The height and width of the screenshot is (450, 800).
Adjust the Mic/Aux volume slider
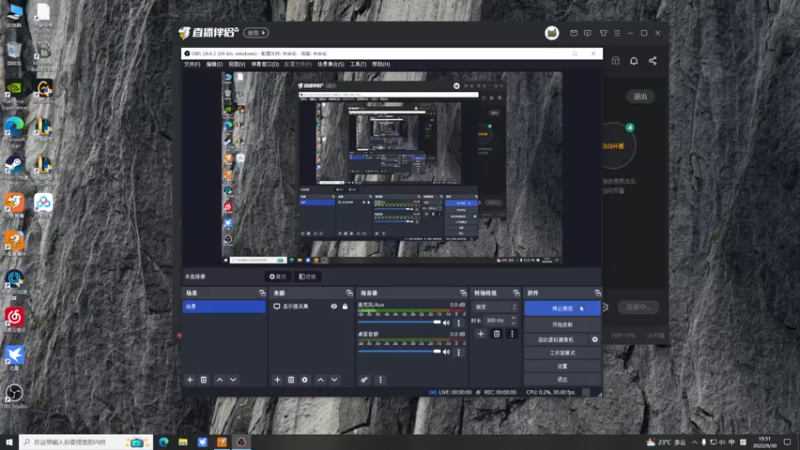(x=400, y=322)
